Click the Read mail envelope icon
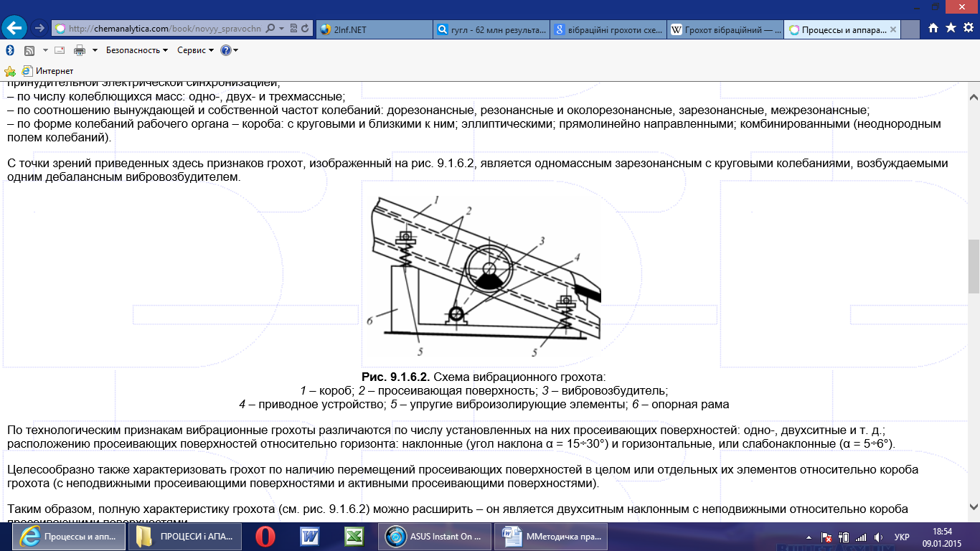The width and height of the screenshot is (980, 551). tap(60, 50)
